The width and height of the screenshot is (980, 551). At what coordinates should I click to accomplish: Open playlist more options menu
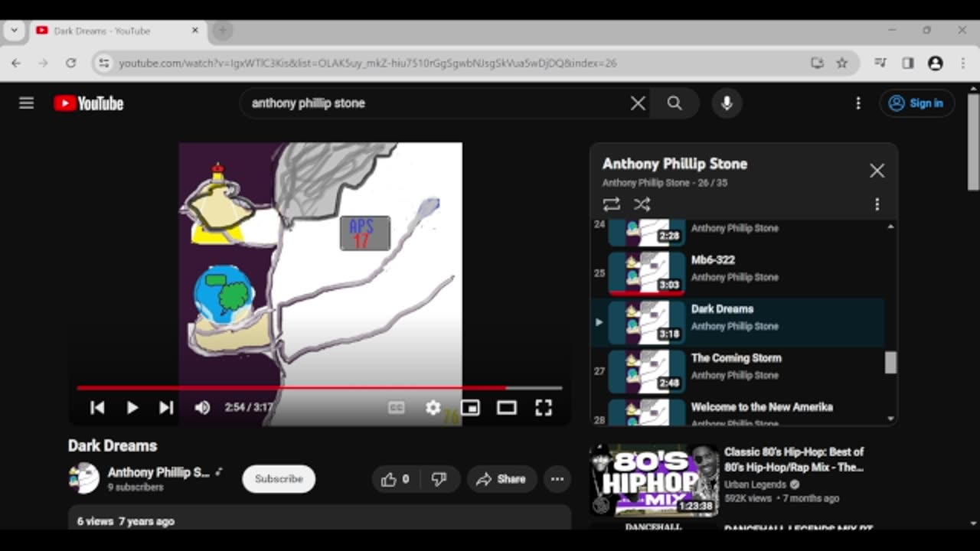click(x=877, y=204)
